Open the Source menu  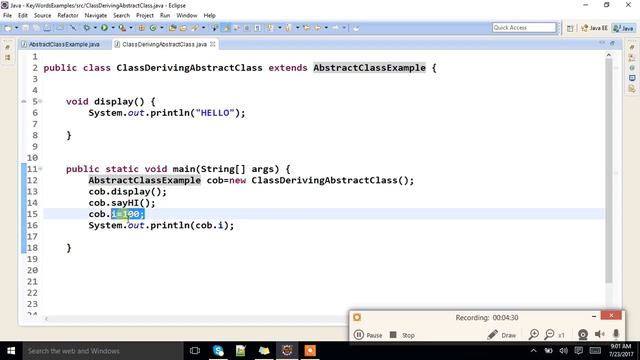click(42, 16)
